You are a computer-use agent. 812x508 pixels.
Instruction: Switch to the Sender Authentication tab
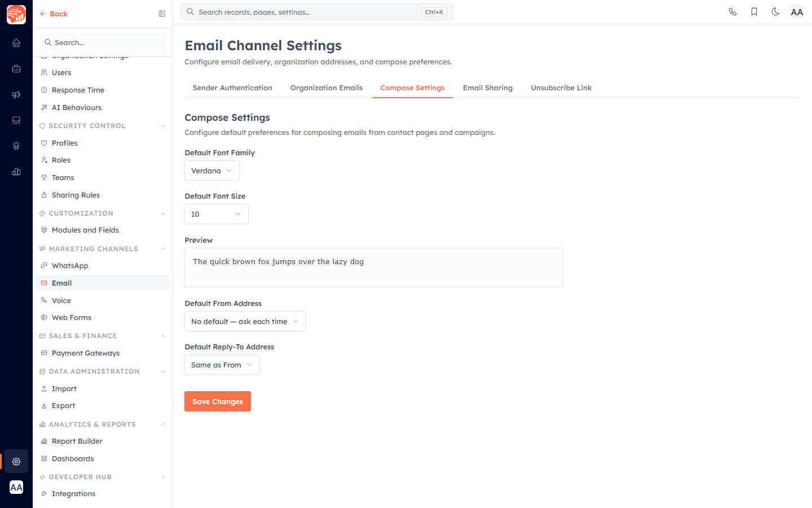[x=232, y=88]
